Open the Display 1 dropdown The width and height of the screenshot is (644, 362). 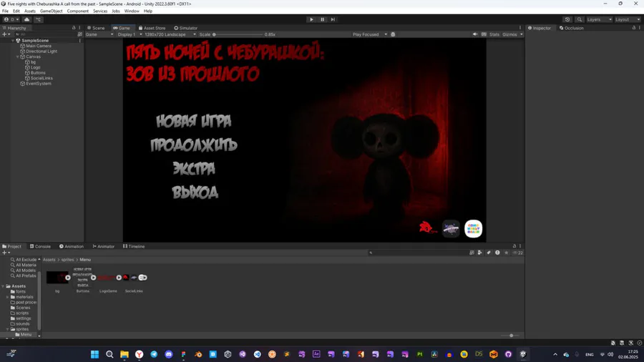[130, 34]
